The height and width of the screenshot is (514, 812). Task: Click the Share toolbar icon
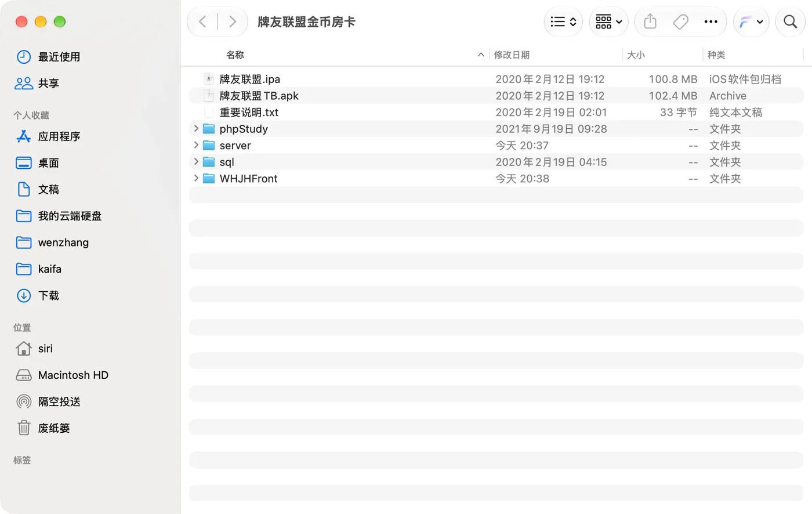click(650, 22)
